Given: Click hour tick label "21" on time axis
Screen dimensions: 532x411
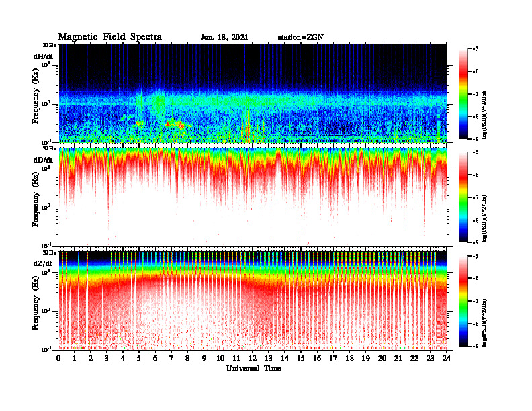Looking at the screenshot, I should point(398,359).
